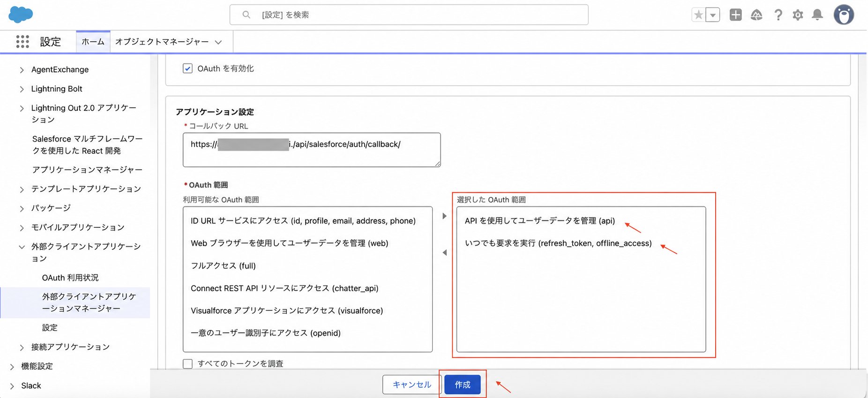Expand the パッケージ tree node
This screenshot has height=398, width=868.
coord(22,209)
